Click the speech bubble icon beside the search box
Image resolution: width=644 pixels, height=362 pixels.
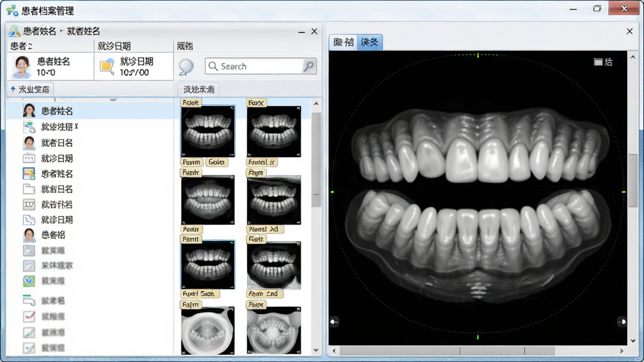(x=186, y=67)
